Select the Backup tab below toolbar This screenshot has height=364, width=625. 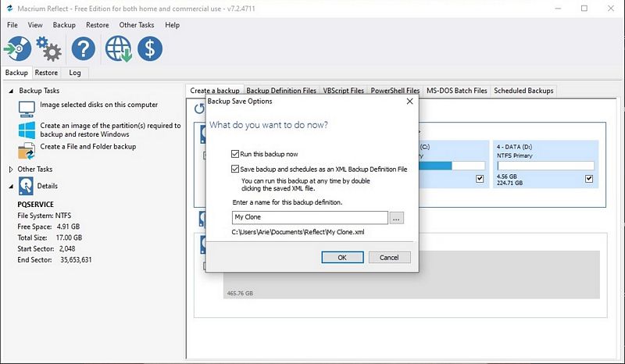pos(16,73)
